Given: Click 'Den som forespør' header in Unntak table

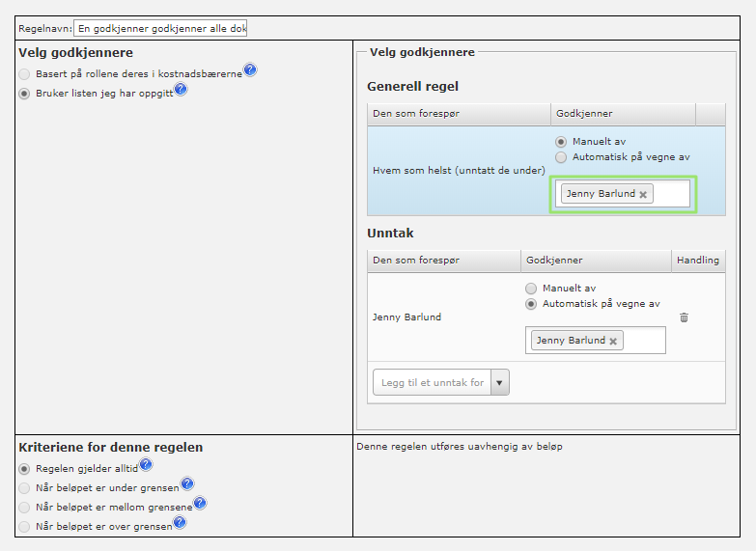Looking at the screenshot, I should 443,261.
